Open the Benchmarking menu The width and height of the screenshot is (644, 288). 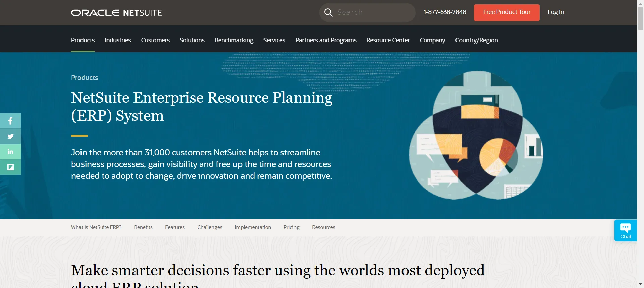234,40
